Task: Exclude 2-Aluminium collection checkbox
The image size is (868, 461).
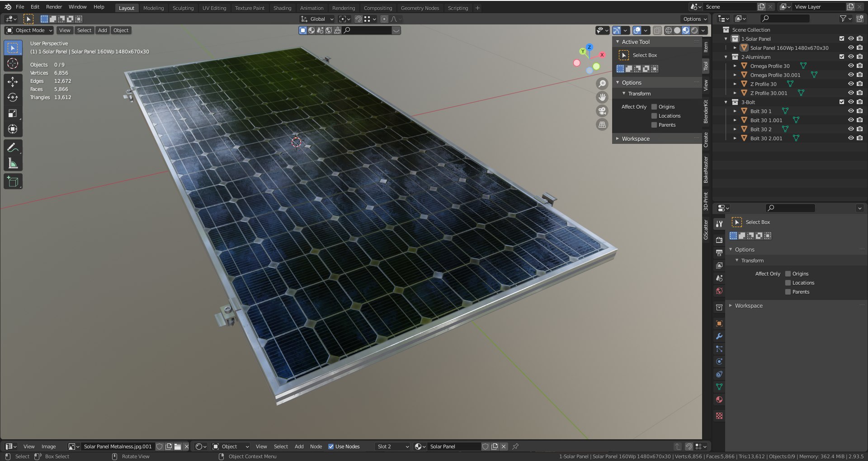Action: [842, 57]
